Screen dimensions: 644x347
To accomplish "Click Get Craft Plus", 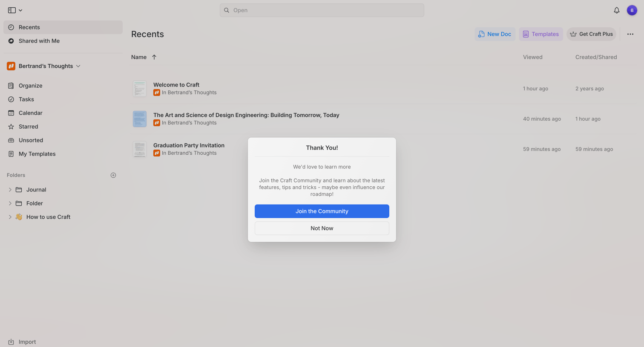I will [x=591, y=34].
